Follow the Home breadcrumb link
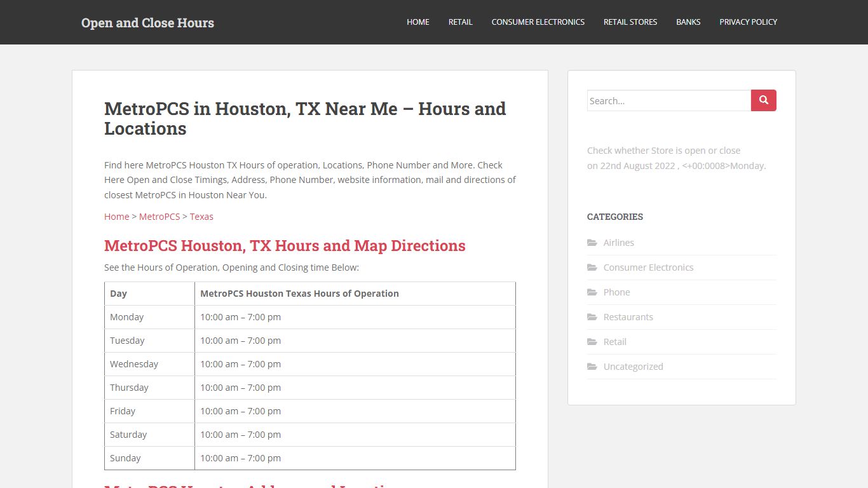Screen dimensions: 868x488 117,217
